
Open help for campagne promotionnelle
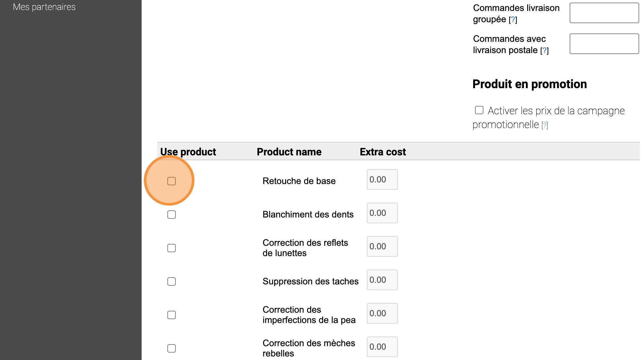pos(545,125)
